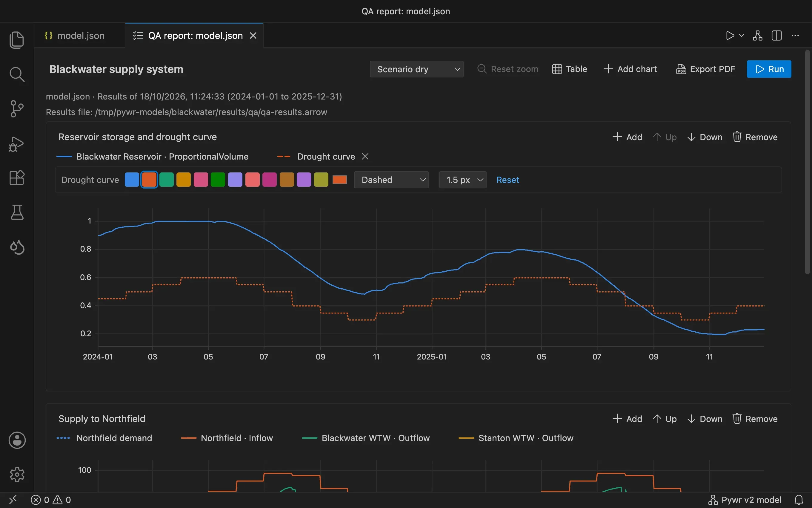The height and width of the screenshot is (508, 812).
Task: Click Reset zoom button
Action: [x=508, y=69]
